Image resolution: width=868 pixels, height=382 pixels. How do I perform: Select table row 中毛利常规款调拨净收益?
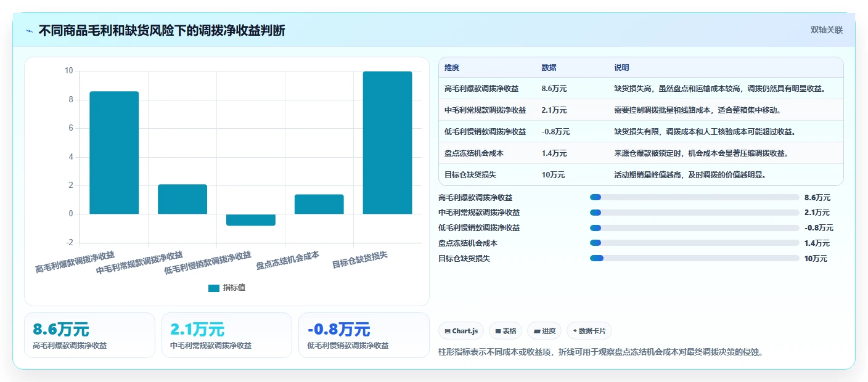pyautogui.click(x=641, y=110)
